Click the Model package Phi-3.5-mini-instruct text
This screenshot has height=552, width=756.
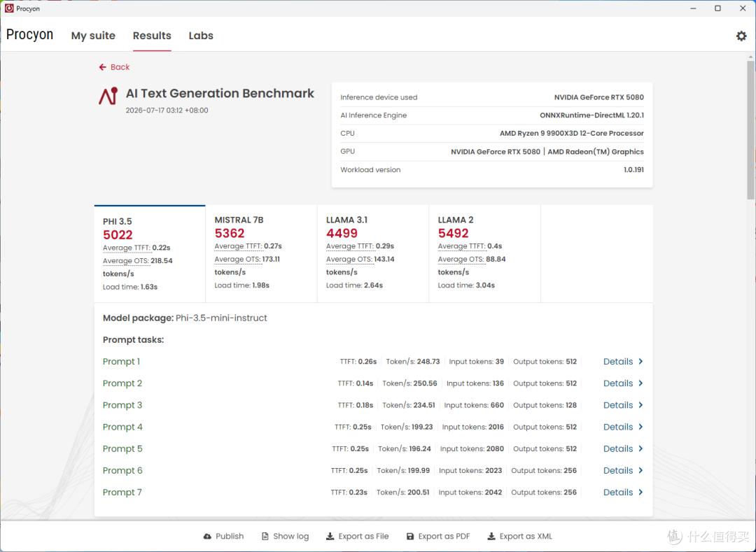tap(185, 318)
